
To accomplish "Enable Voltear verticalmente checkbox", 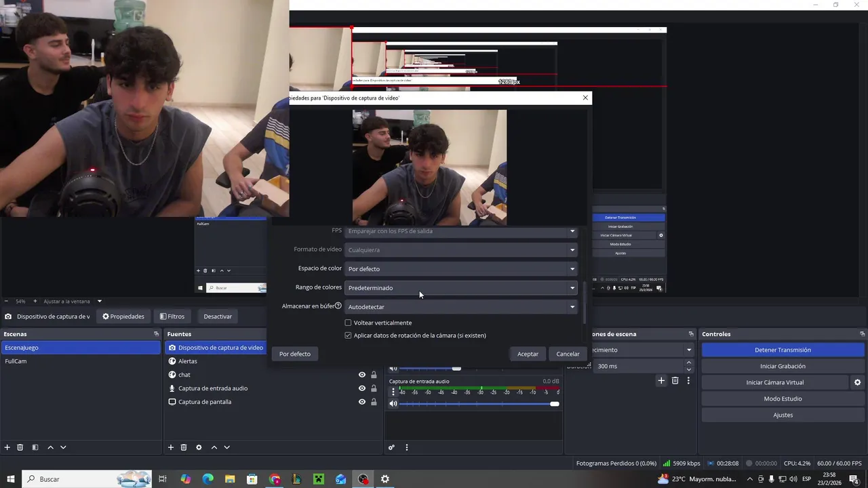I will coord(349,323).
